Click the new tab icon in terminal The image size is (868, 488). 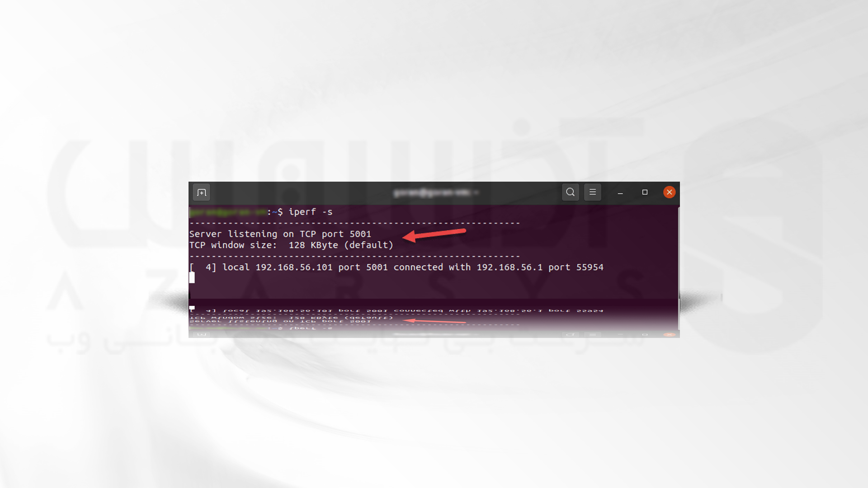[x=202, y=192]
